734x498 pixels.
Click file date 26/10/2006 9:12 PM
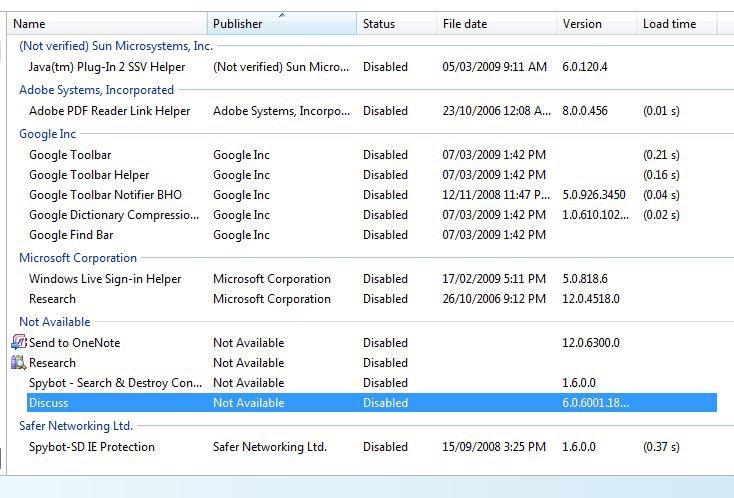494,299
